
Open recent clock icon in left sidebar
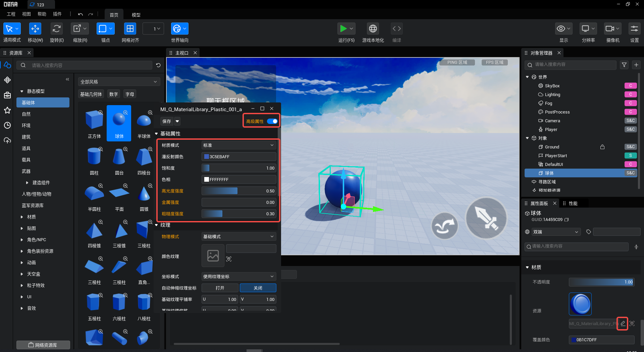7,125
